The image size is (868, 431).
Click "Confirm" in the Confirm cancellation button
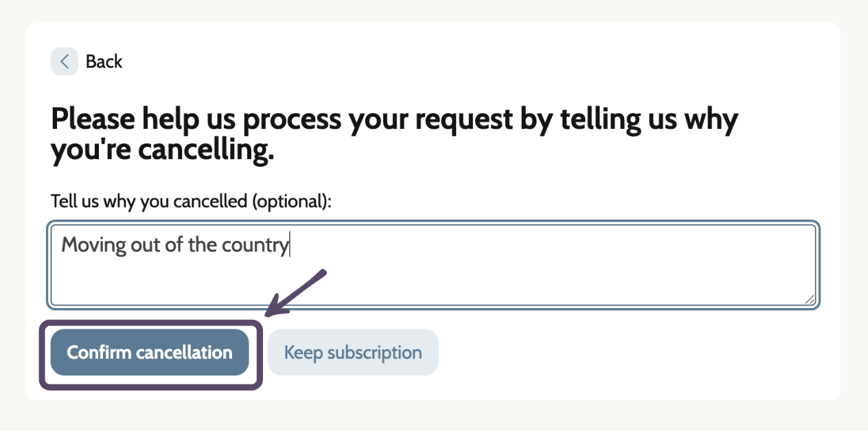coord(99,352)
